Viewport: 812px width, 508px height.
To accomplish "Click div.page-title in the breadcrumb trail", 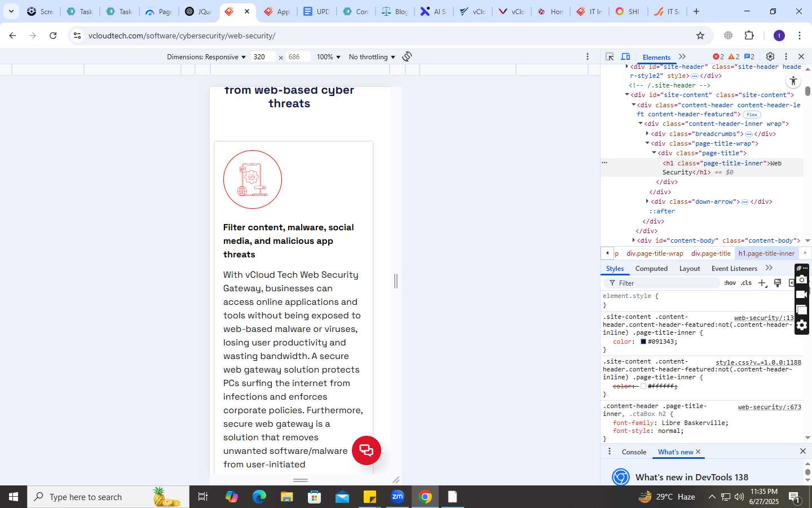I will [710, 253].
